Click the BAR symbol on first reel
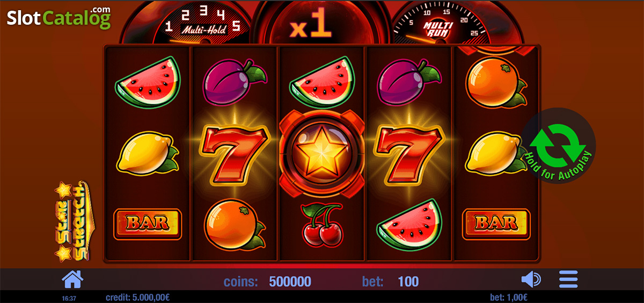The height and width of the screenshot is (303, 644). click(x=148, y=223)
